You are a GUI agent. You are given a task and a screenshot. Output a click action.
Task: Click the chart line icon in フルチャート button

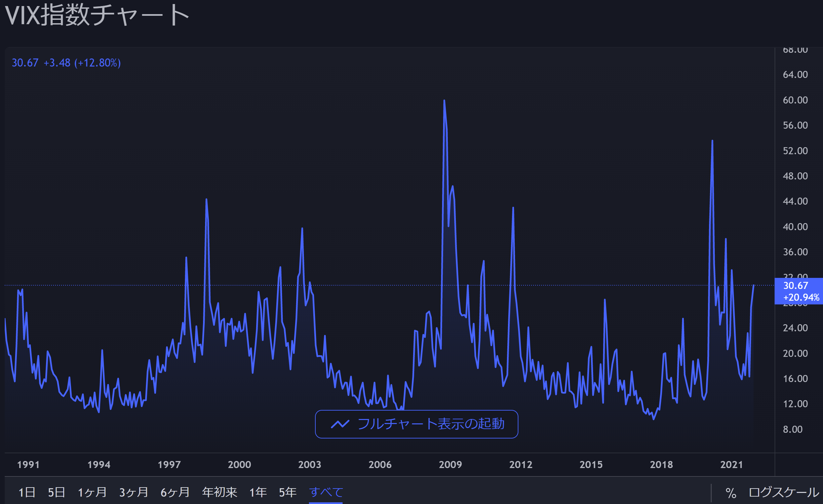340,424
